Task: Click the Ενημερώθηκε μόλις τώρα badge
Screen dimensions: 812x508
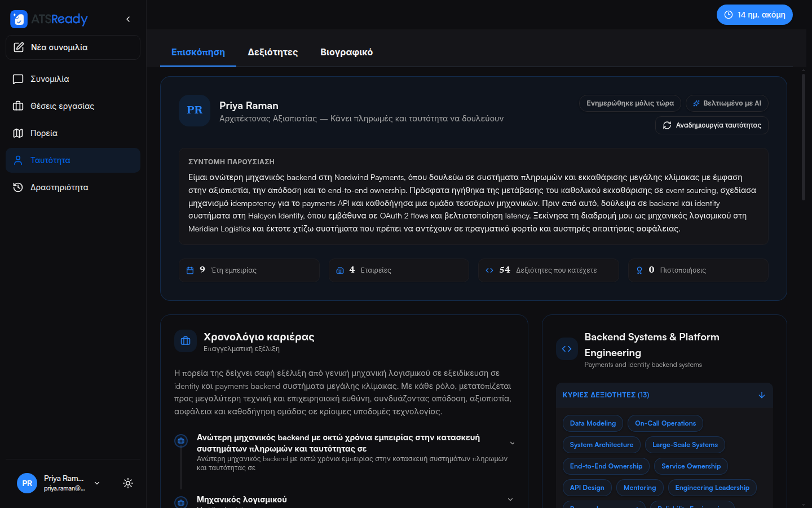Action: coord(630,103)
